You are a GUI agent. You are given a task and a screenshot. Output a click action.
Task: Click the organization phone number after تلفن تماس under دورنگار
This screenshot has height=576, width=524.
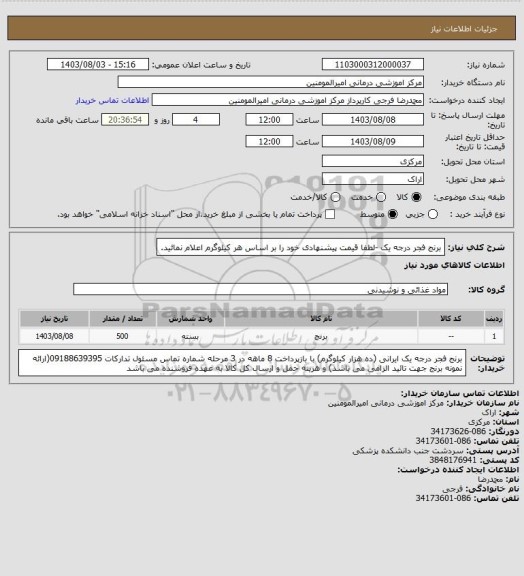pyautogui.click(x=443, y=441)
